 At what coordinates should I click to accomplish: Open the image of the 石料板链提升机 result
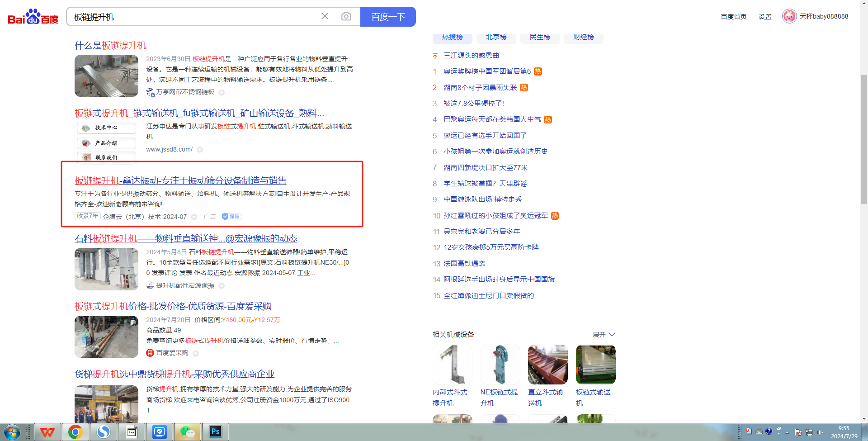[106, 269]
